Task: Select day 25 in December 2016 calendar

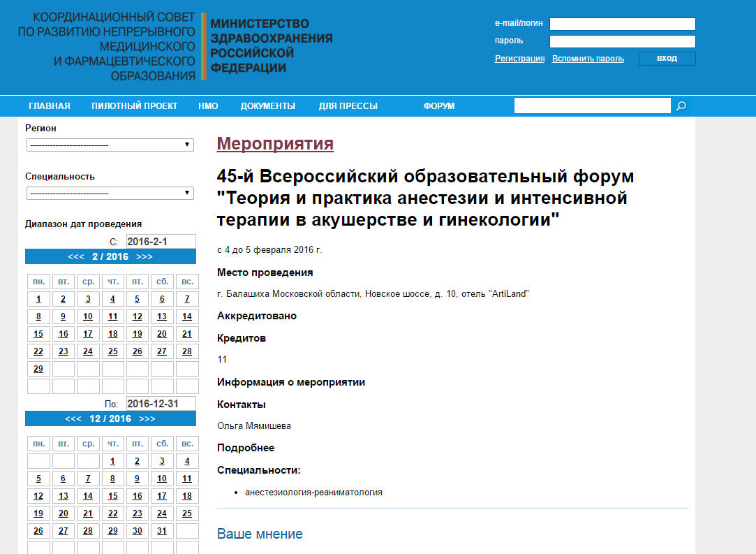Action: 187,513
